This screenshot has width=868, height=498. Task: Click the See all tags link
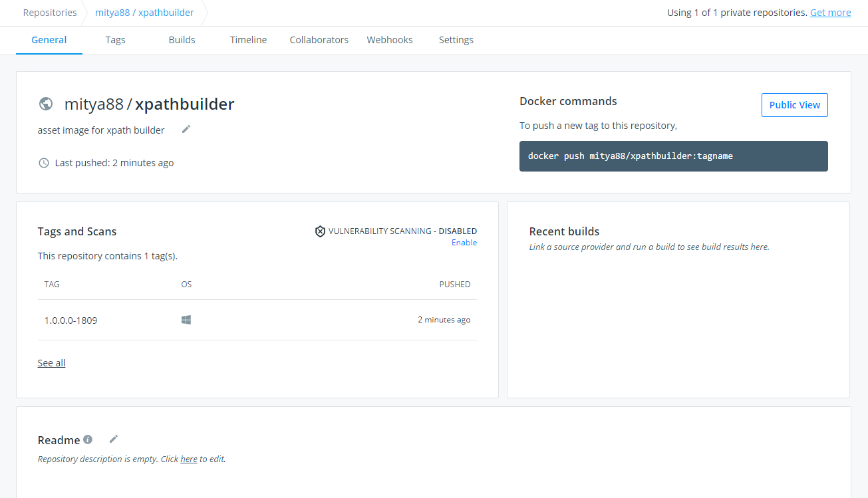tap(51, 362)
